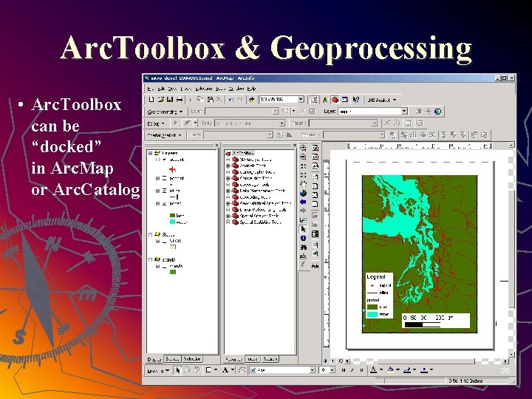Image resolution: width=532 pixels, height=399 pixels.
Task: Switch to Index tab in ArcToolbox panel
Action: (253, 359)
